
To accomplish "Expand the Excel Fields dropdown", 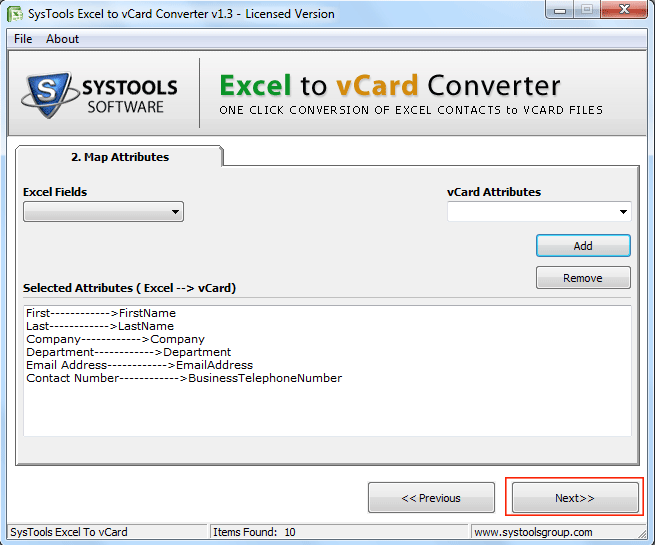I will [x=103, y=212].
